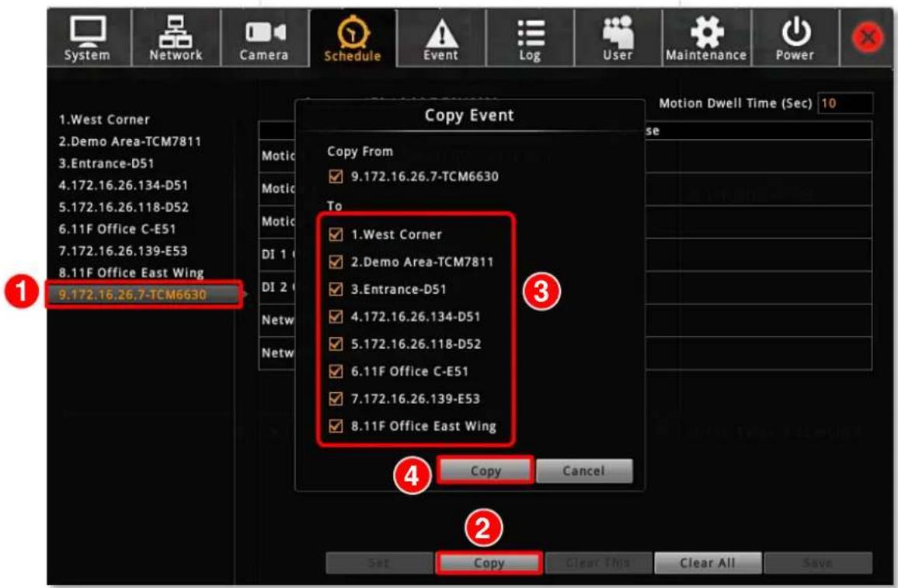This screenshot has width=898, height=588.
Task: Uncheck 8.11F Office East Wing in dialog
Action: coord(336,426)
